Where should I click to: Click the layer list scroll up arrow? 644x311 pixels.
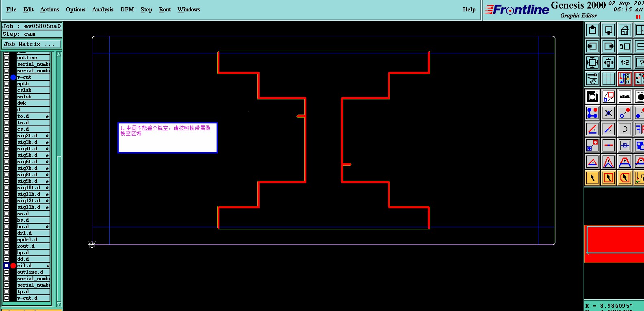[x=59, y=54]
